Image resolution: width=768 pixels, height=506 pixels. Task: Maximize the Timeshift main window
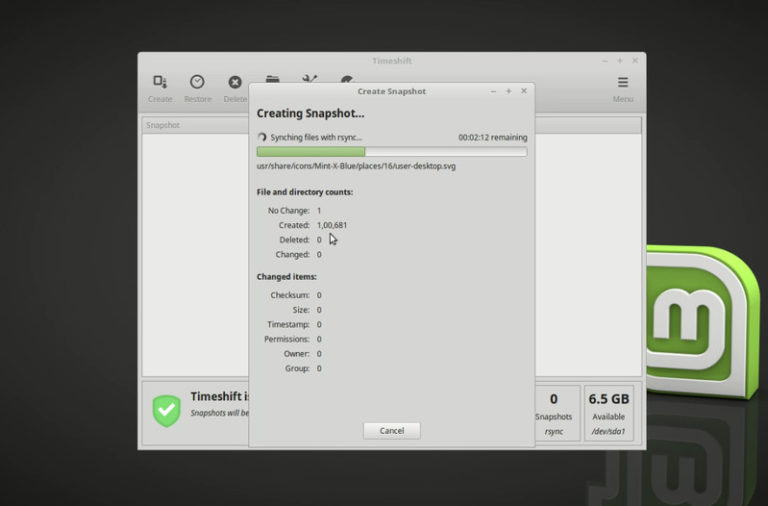click(620, 61)
